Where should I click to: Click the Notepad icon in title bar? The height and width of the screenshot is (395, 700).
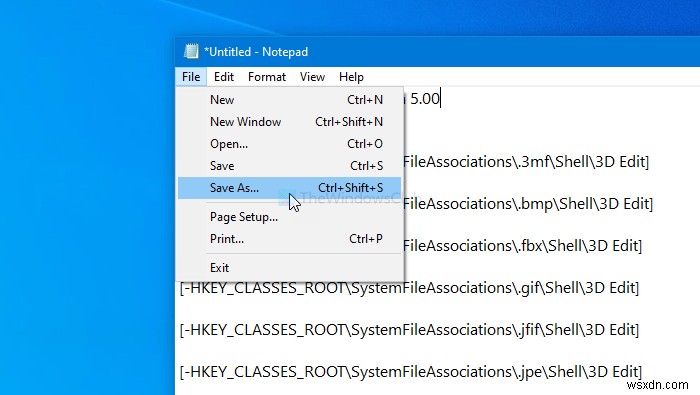[191, 51]
